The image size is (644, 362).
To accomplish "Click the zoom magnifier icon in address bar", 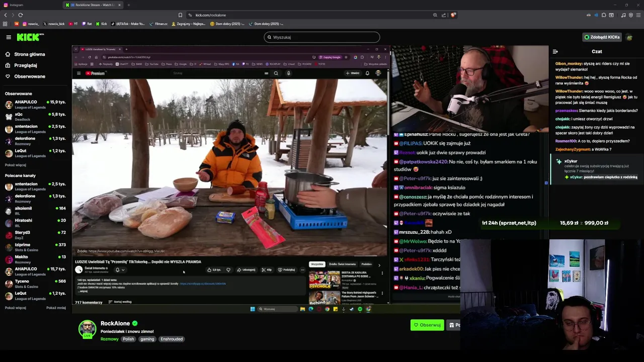I will tap(435, 15).
